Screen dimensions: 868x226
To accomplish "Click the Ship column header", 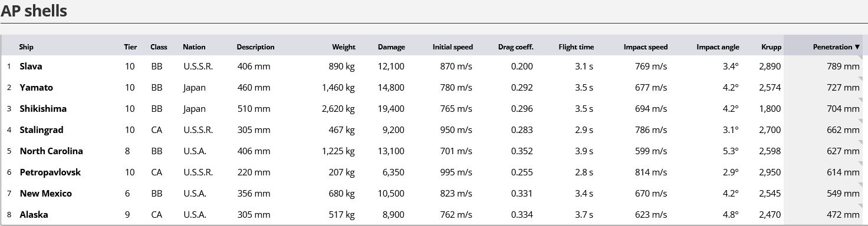I will (x=27, y=47).
